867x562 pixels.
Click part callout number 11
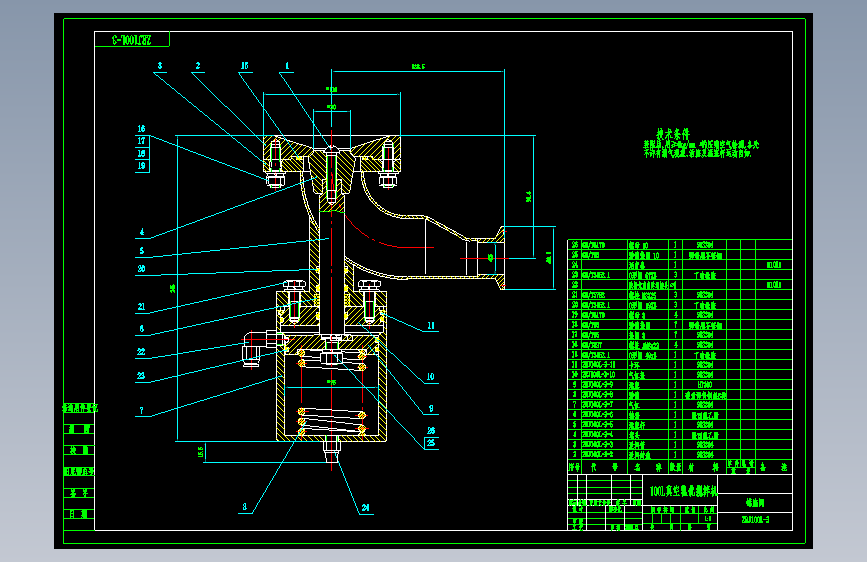point(431,326)
